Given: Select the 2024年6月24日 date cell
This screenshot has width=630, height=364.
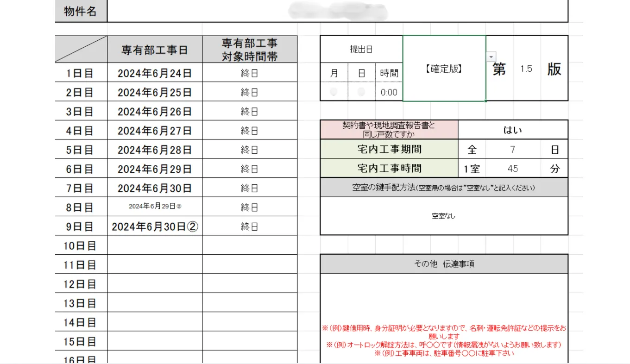Looking at the screenshot, I should point(155,73).
